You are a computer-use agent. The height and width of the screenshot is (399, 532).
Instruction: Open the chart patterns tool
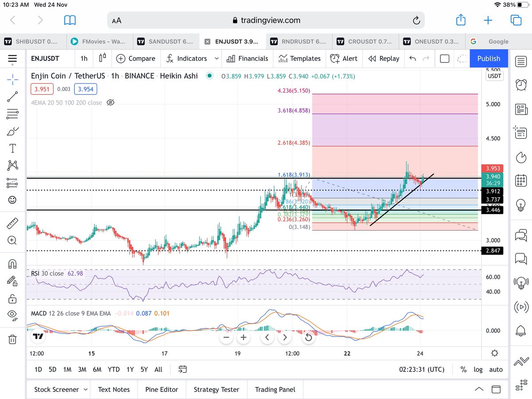(x=12, y=165)
